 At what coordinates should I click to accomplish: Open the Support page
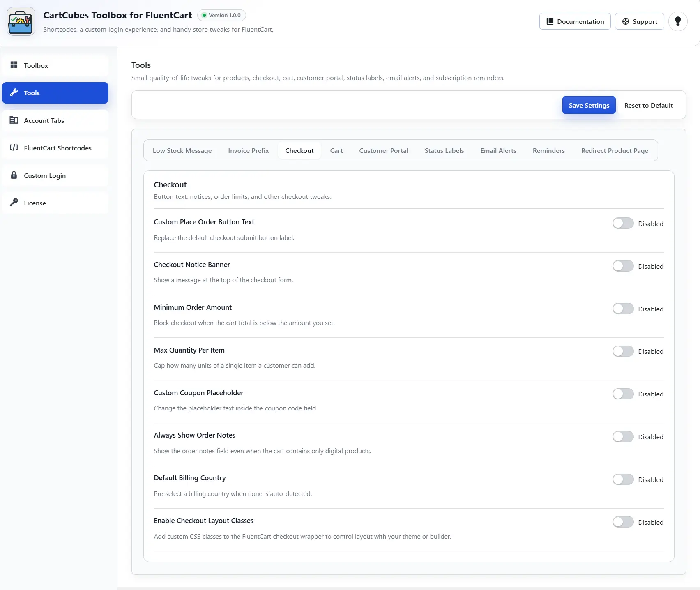(639, 21)
